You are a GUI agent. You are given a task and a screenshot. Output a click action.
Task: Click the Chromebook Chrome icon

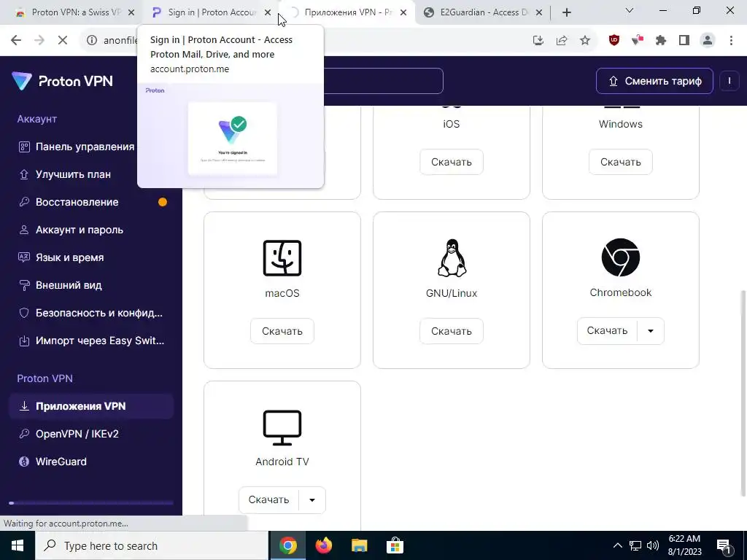(x=620, y=257)
